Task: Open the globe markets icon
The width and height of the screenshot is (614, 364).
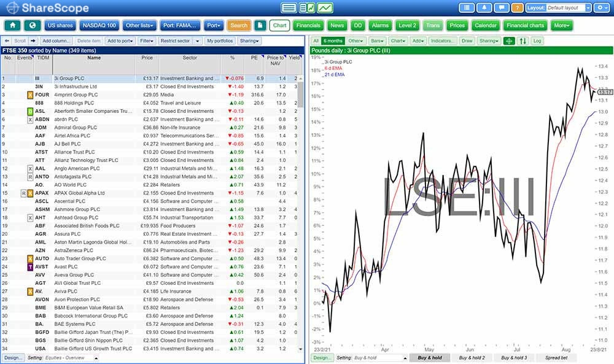Action: 32,26
